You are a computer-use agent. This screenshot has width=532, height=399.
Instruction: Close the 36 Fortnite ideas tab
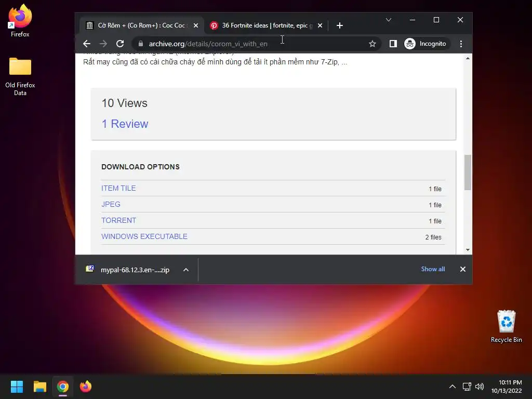tap(320, 25)
